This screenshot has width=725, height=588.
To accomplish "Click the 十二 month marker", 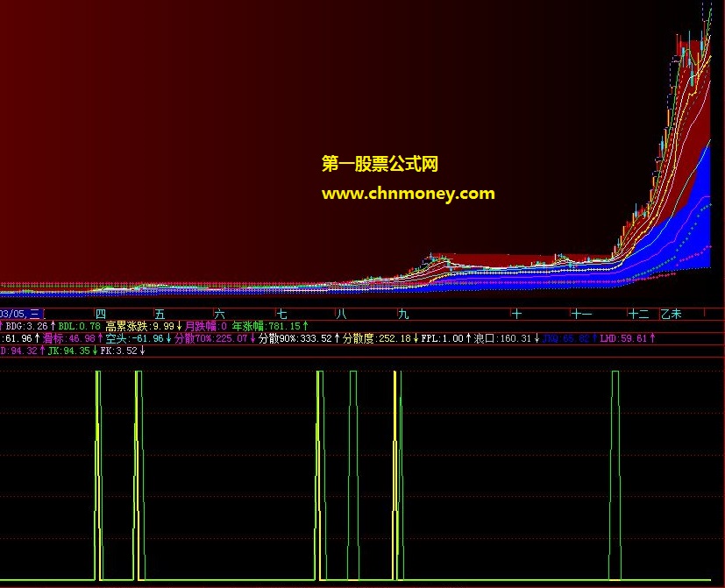I will coord(638,315).
